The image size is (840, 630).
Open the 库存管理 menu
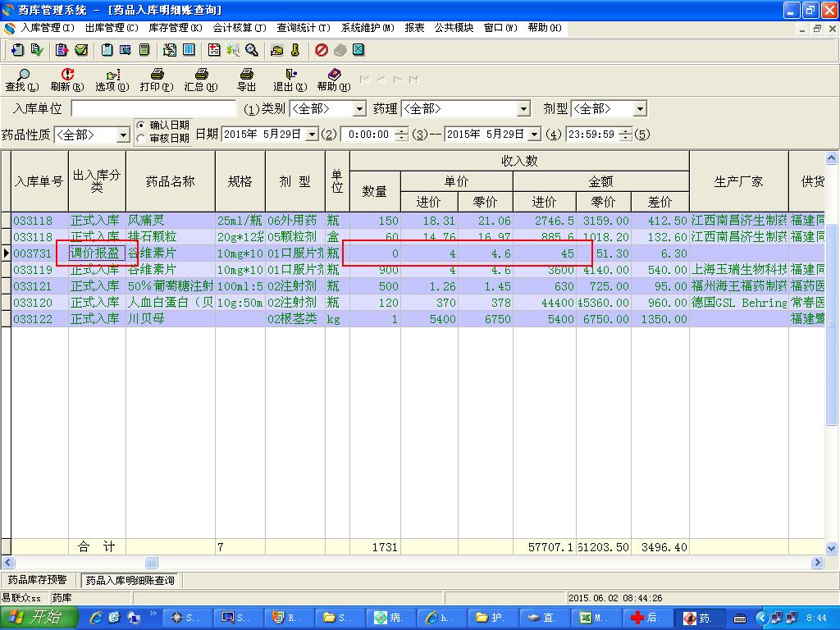point(175,28)
